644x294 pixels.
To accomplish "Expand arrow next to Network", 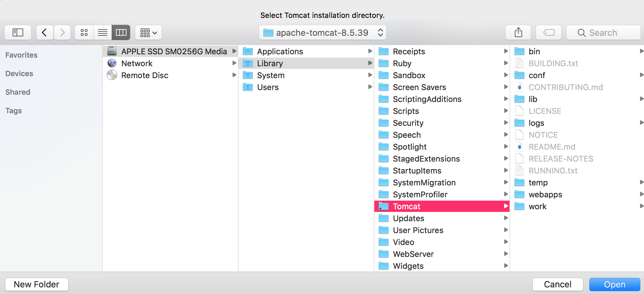I will (x=234, y=63).
